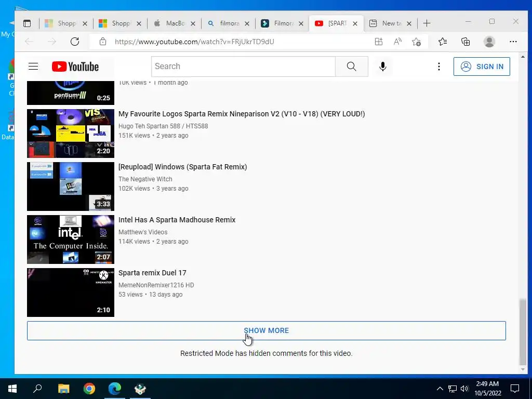Click in the YouTube Search field
This screenshot has width=532, height=399.
click(243, 66)
